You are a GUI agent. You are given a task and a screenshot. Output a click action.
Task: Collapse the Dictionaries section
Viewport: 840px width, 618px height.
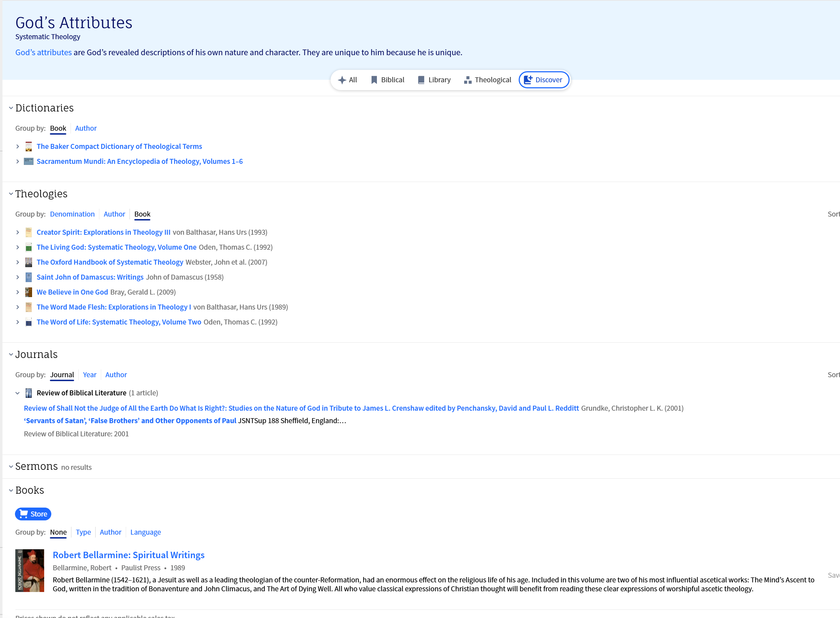point(11,108)
